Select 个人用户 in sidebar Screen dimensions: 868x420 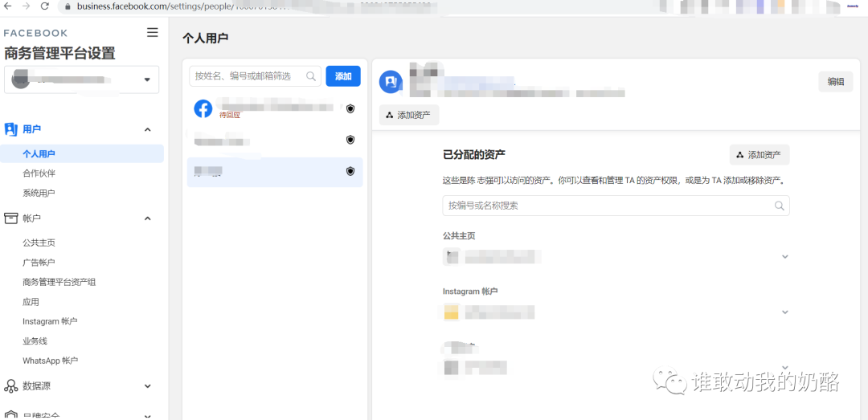point(82,153)
